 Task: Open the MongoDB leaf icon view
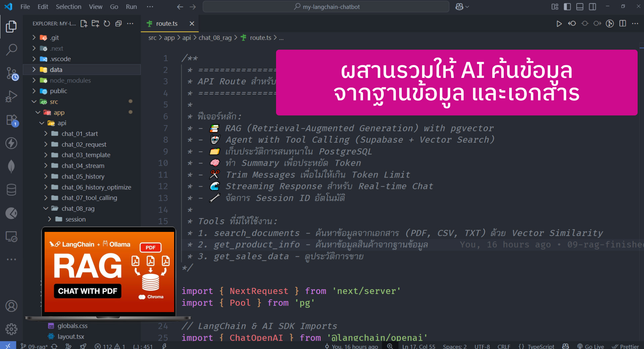tap(11, 166)
